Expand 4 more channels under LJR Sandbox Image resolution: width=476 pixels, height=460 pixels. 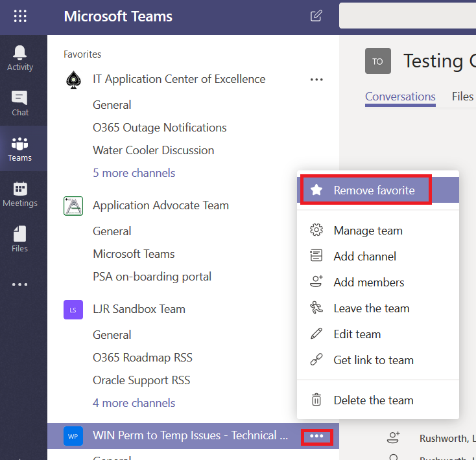click(134, 403)
